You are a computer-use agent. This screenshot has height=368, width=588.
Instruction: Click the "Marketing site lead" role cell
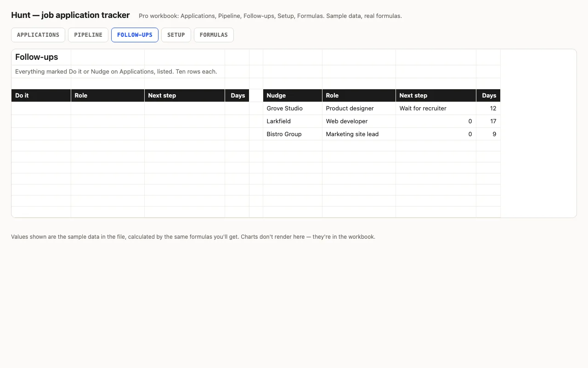[359, 134]
